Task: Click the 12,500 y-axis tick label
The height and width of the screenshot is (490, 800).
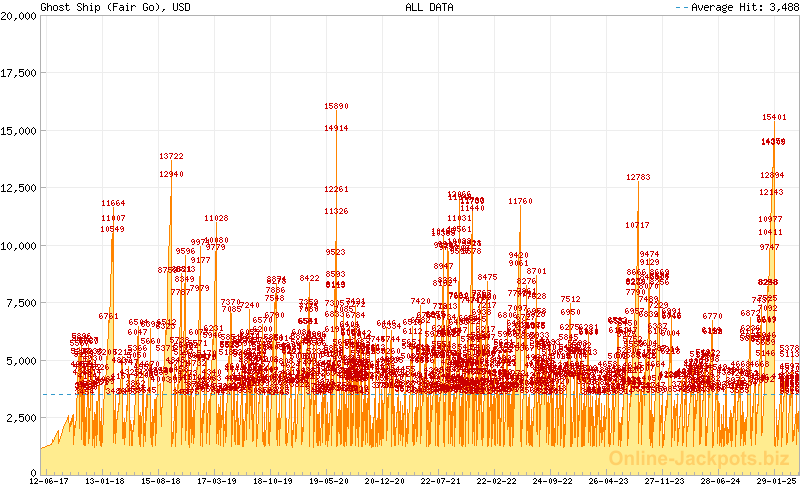Action: click(x=19, y=188)
